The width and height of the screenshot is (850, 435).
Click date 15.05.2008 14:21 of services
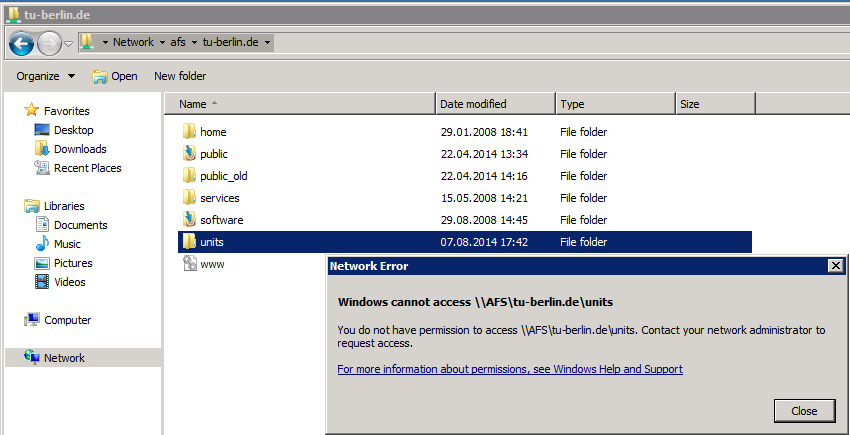pos(484,198)
